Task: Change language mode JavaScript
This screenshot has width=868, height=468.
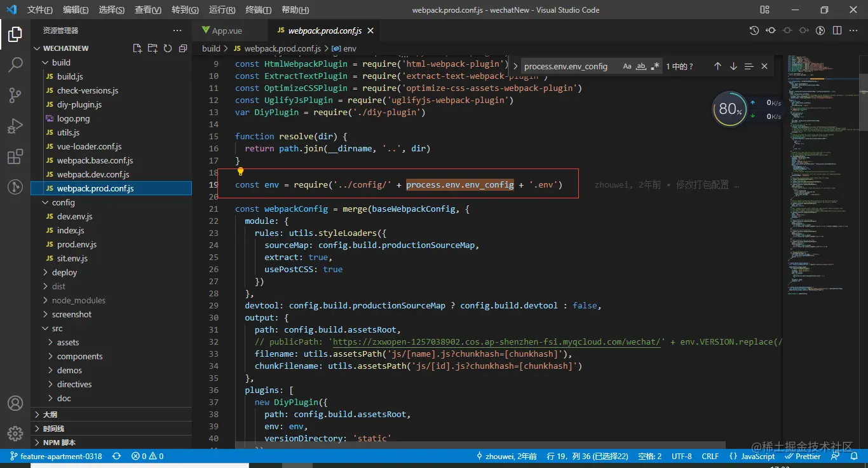Action: coord(752,456)
